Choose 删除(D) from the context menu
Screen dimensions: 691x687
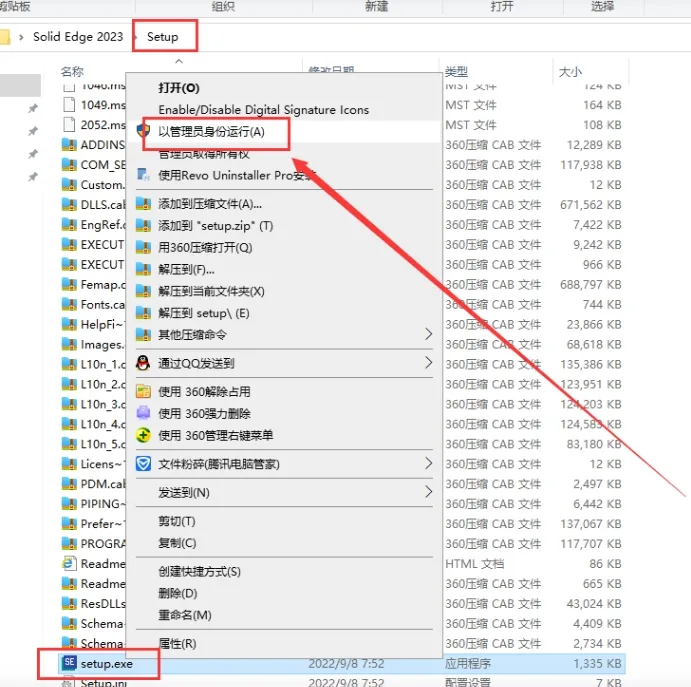178,593
